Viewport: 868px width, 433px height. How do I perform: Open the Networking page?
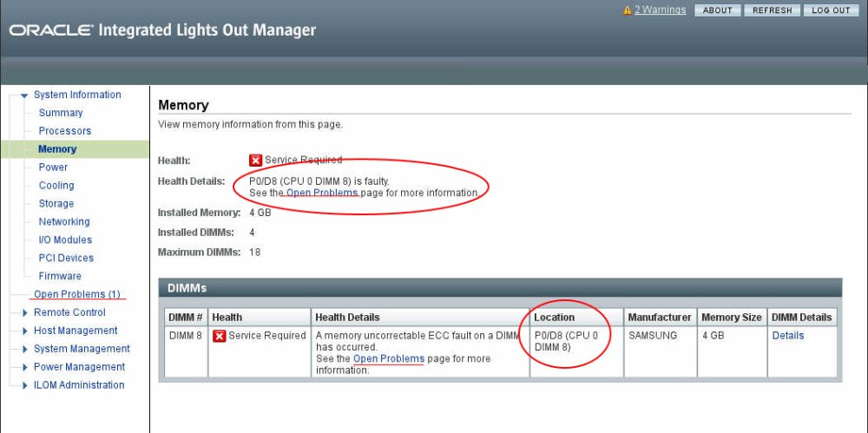[x=64, y=221]
